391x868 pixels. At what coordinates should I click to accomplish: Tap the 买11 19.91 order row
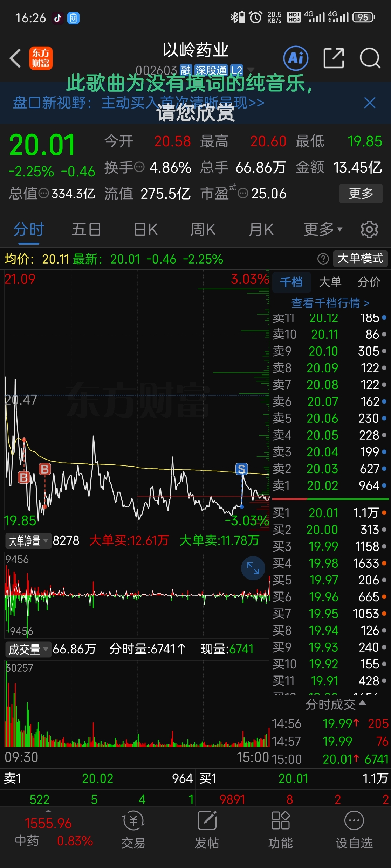click(330, 681)
